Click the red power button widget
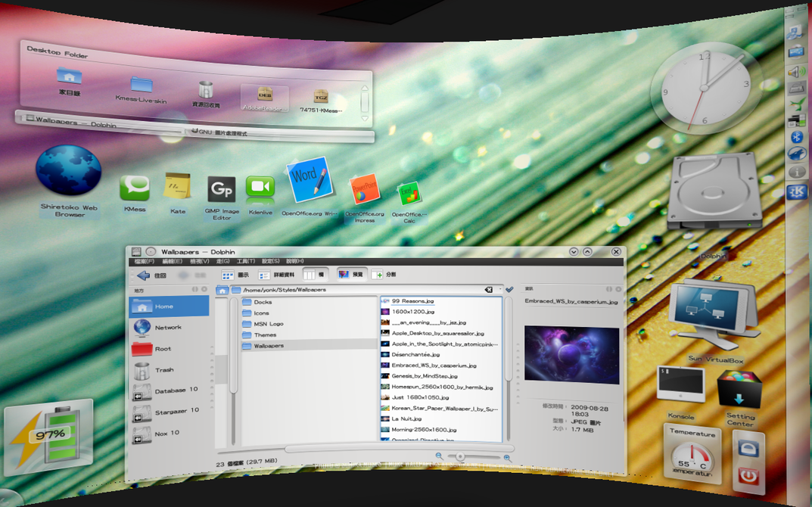Image resolution: width=812 pixels, height=507 pixels. pyautogui.click(x=748, y=475)
